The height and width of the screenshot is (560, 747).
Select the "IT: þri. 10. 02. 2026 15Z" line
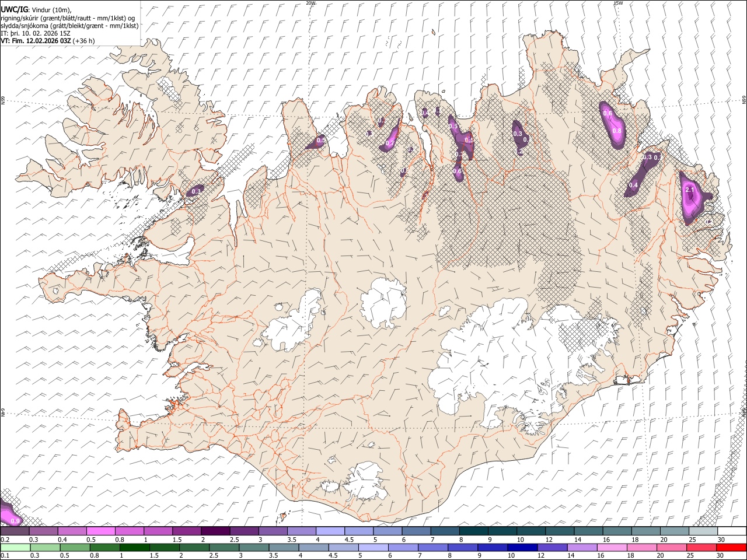[36, 33]
